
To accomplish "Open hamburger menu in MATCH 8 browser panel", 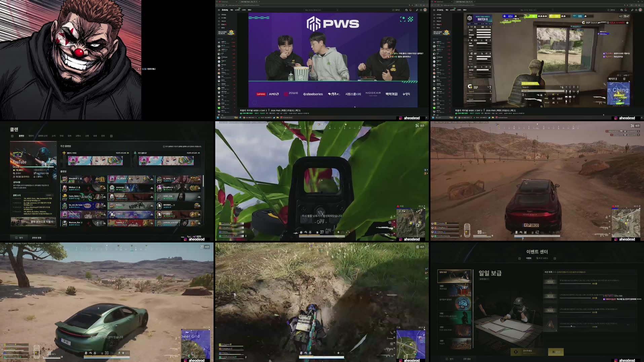I will click(434, 10).
